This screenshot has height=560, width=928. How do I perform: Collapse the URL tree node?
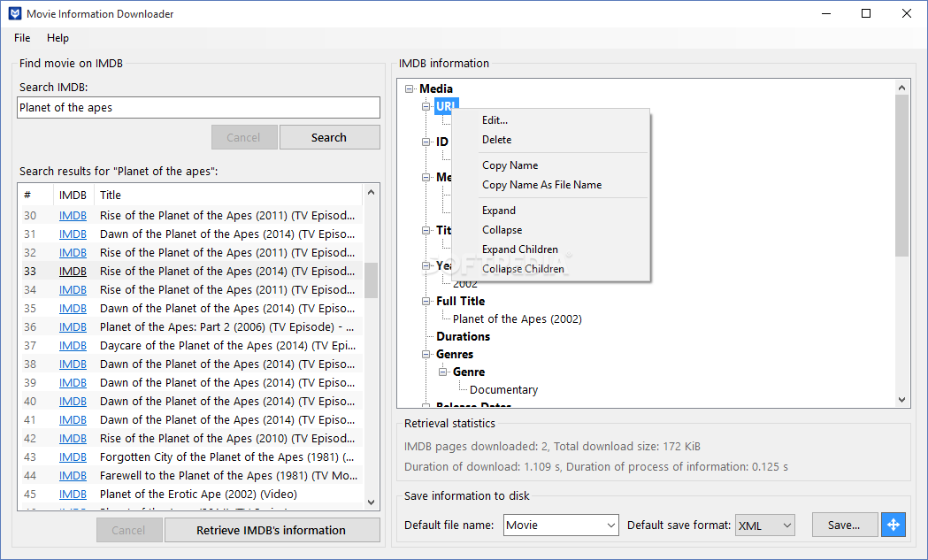point(426,106)
